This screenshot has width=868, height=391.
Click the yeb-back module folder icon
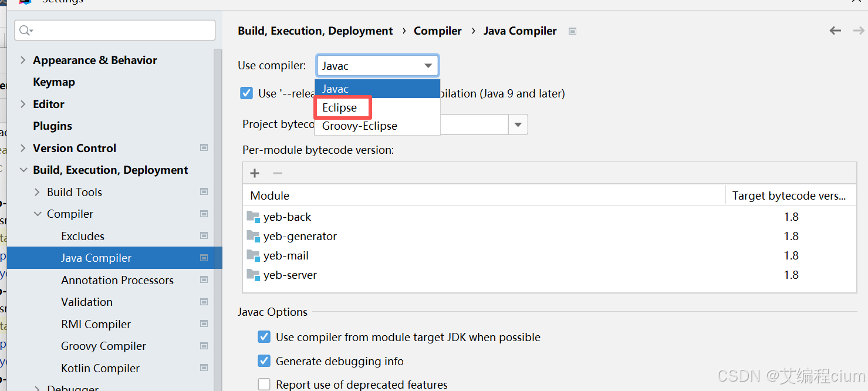[x=254, y=217]
